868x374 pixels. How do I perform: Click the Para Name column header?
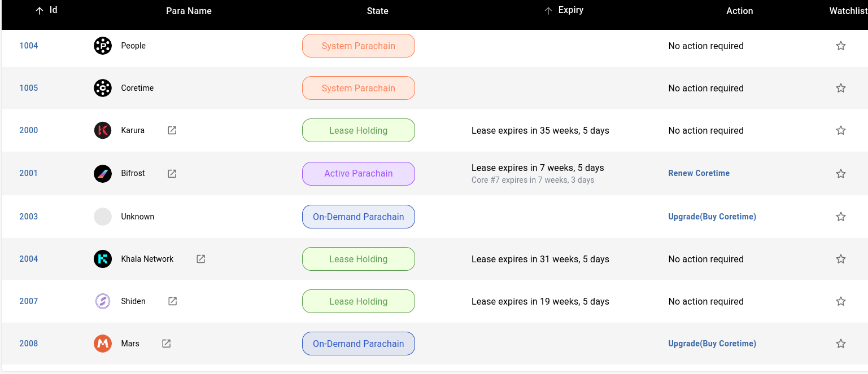[x=189, y=11]
